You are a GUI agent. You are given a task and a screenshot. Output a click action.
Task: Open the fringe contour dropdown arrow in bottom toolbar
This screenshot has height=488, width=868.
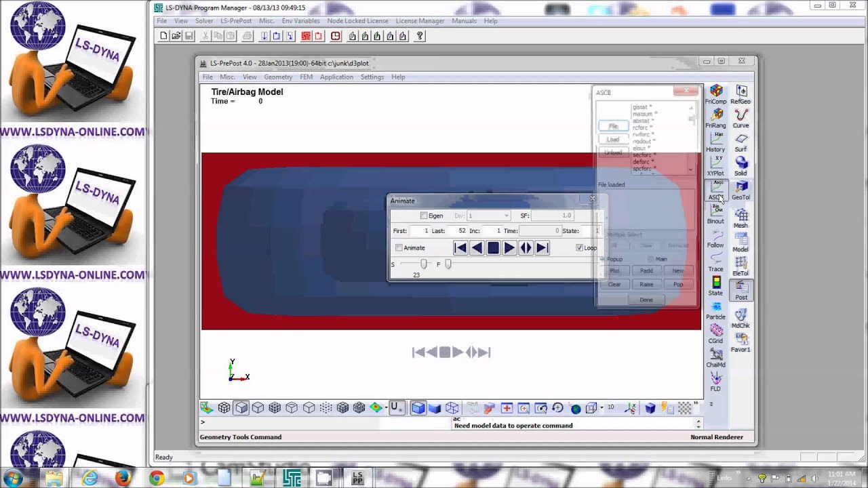point(386,408)
